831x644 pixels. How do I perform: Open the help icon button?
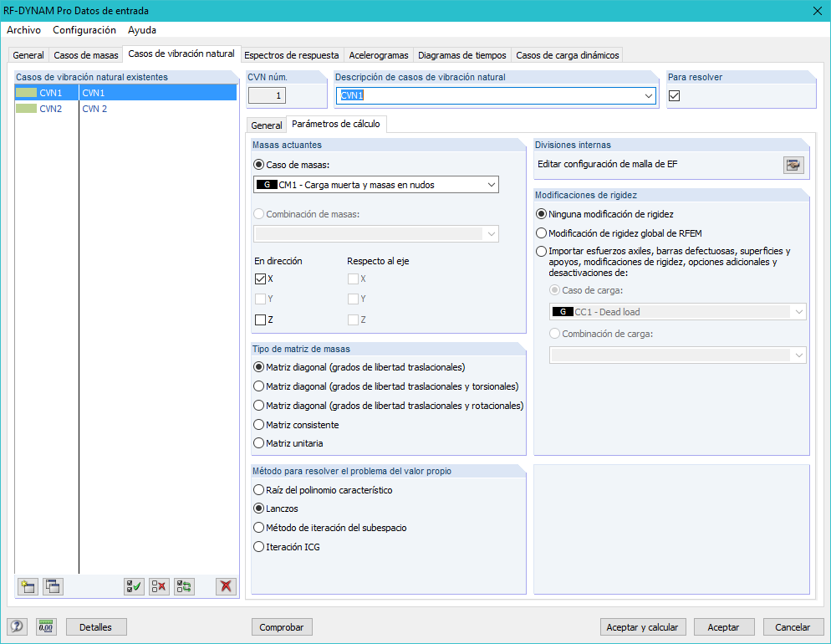coord(17,626)
